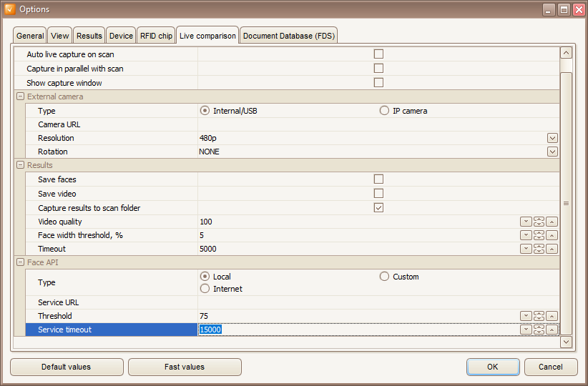Switch to the General tab
The width and height of the screenshot is (588, 386).
pyautogui.click(x=30, y=36)
